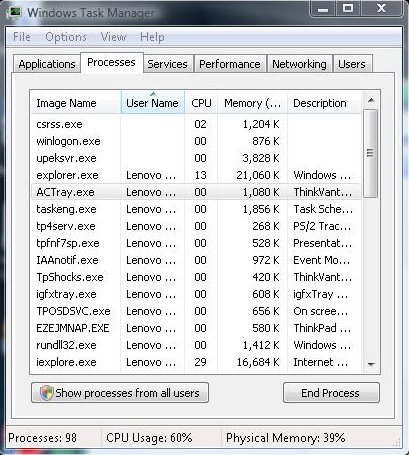
Task: Click the scroll up arrow in process list
Action: click(x=371, y=100)
